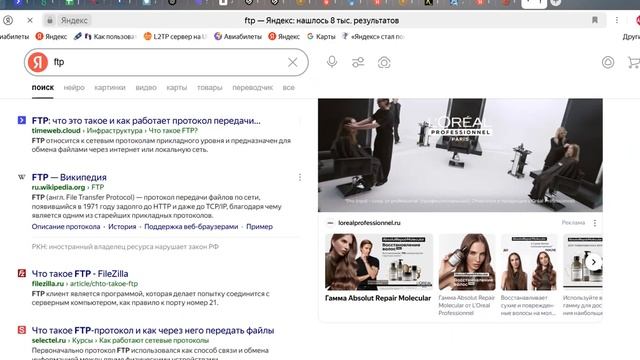Image resolution: width=640 pixels, height=360 pixels.
Task: Click the address bar page title
Action: [x=322, y=20]
